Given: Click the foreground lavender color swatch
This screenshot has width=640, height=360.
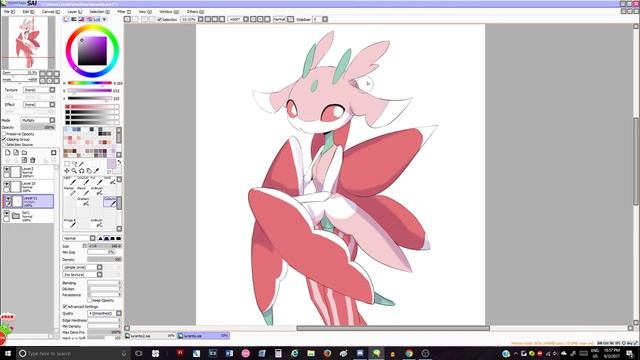Looking at the screenshot, I should coord(111,164).
